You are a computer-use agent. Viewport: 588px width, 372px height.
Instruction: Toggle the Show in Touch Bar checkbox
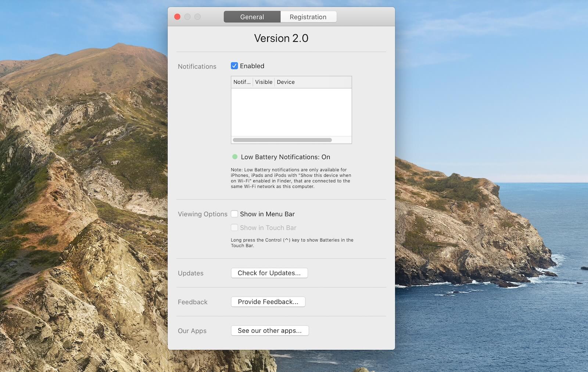(x=234, y=228)
